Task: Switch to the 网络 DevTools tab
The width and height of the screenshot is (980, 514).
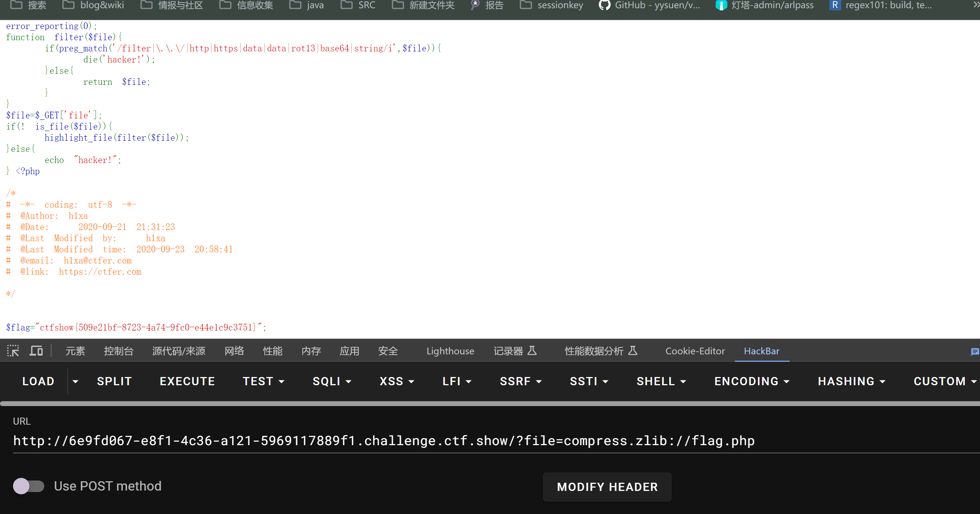Action: (x=234, y=351)
